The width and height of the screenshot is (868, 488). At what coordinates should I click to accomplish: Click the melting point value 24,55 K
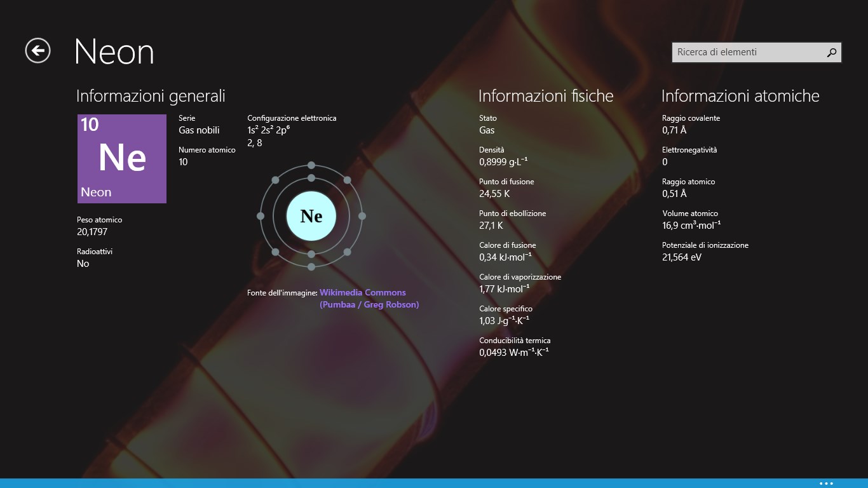click(x=494, y=194)
